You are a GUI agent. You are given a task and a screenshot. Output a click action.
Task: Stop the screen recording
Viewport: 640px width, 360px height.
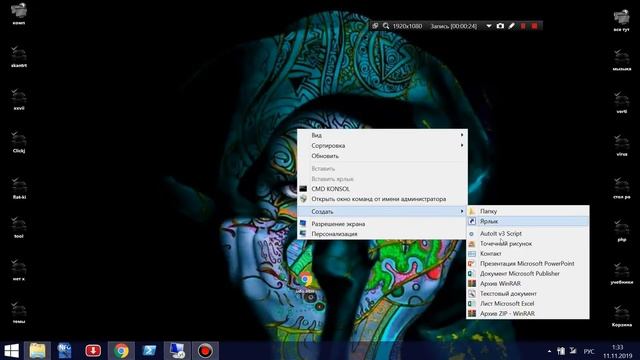pyautogui.click(x=534, y=26)
